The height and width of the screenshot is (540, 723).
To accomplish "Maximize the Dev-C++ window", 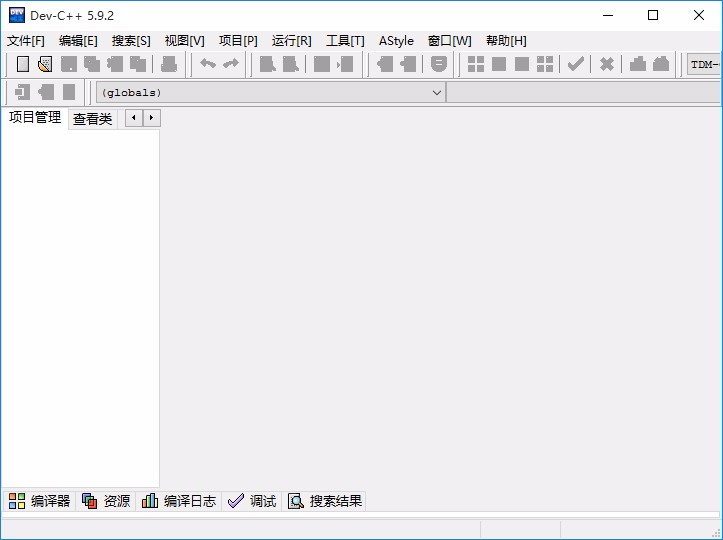I will 653,15.
